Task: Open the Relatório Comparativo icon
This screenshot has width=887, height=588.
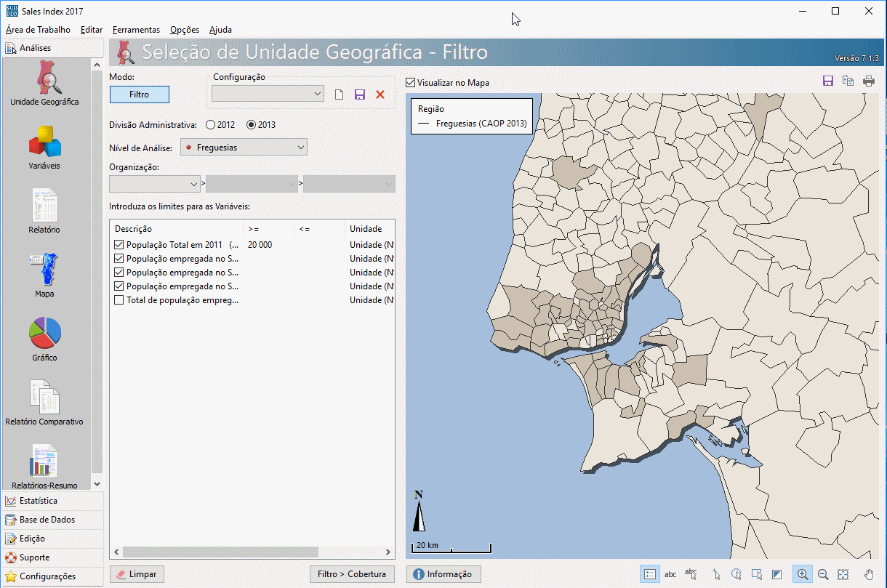Action: [44, 398]
